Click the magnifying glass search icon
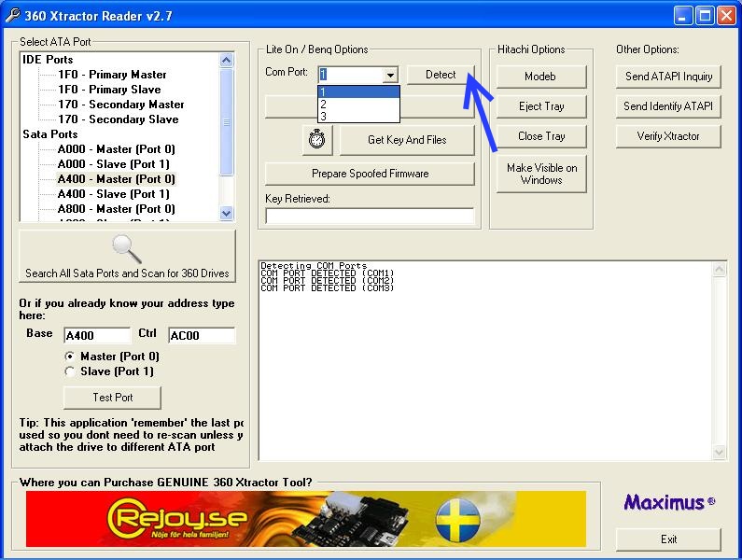 click(127, 249)
